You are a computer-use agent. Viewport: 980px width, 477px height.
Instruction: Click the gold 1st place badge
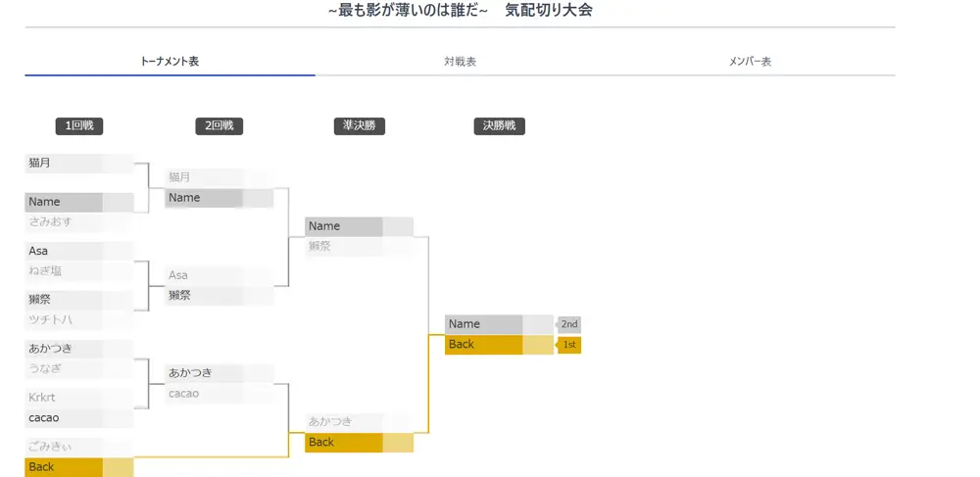point(569,345)
